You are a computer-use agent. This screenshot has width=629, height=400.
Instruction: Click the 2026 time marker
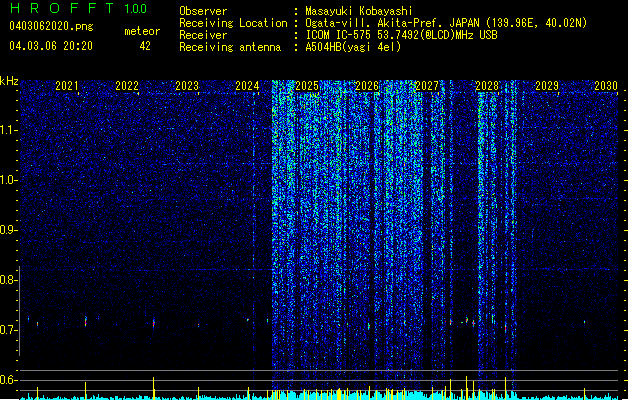tap(367, 86)
